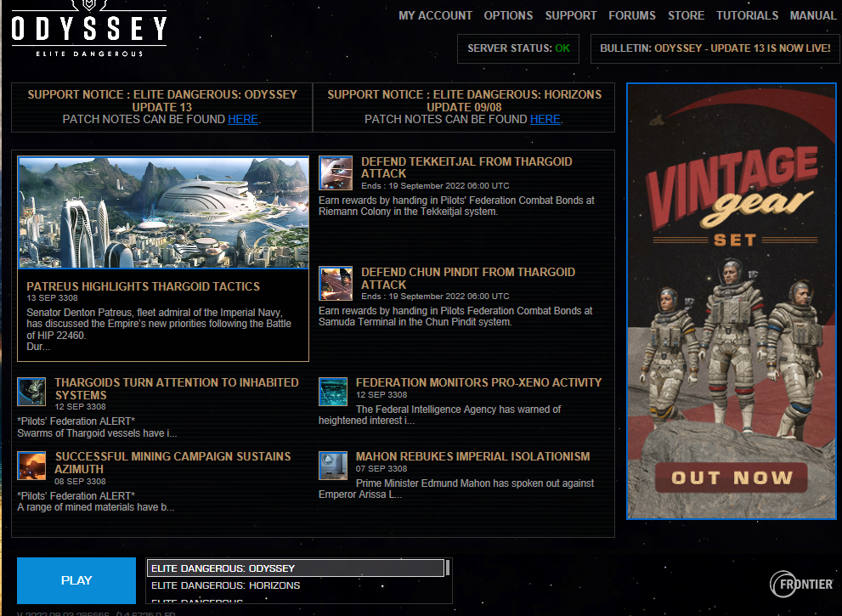This screenshot has width=842, height=616.
Task: Open the Chun Pindit Thargoid attack icon
Action: pos(336,284)
